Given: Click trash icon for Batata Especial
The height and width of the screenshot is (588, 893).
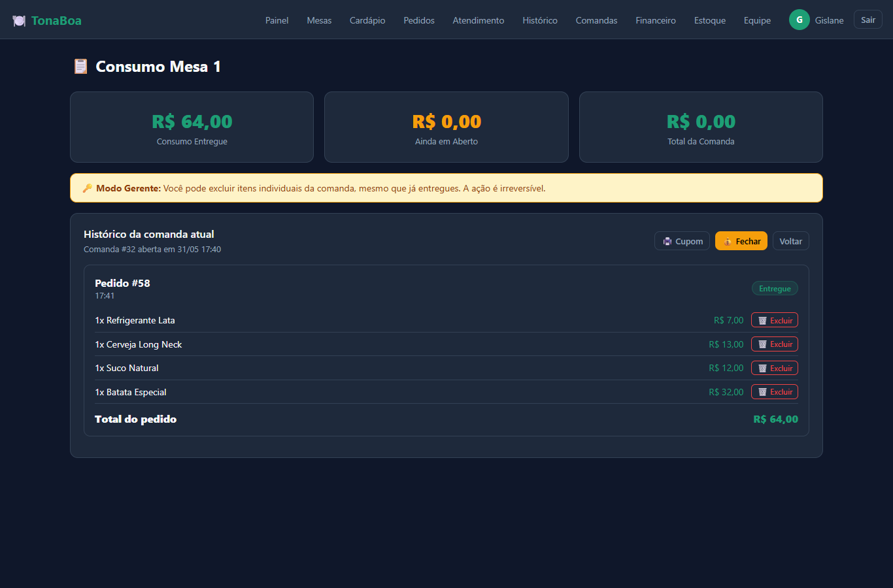Looking at the screenshot, I should point(762,392).
